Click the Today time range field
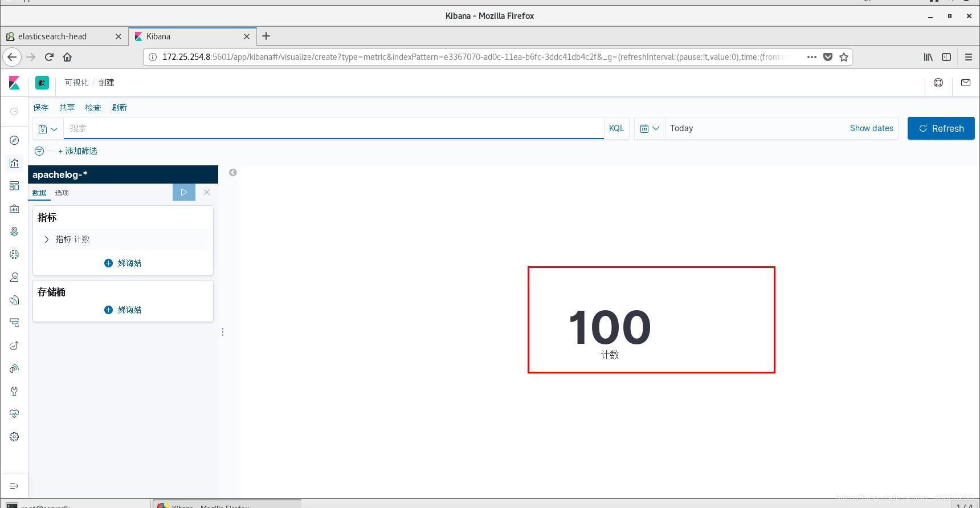The height and width of the screenshot is (508, 980). click(x=757, y=128)
